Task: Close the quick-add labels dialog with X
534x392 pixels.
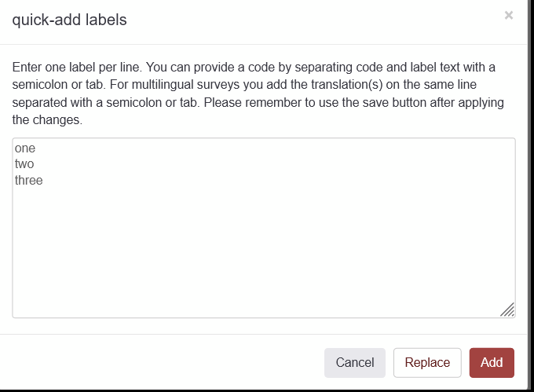Action: coord(509,15)
